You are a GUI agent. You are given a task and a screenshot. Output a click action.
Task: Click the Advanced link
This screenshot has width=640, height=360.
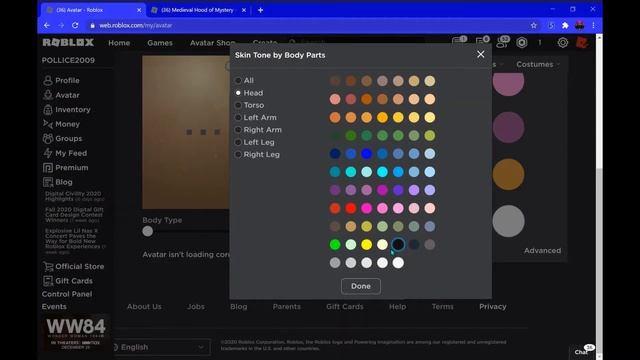pyautogui.click(x=542, y=251)
